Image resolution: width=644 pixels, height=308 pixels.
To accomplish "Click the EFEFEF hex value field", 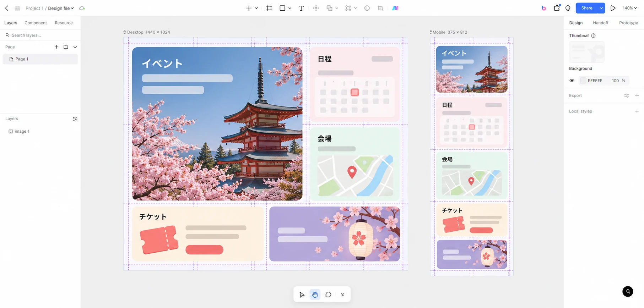I will (x=595, y=81).
